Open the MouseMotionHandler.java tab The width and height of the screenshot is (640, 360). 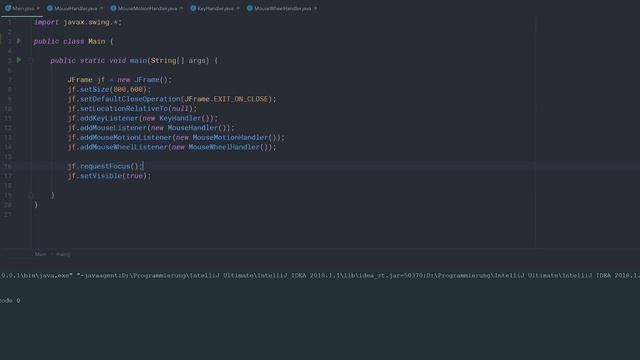click(147, 8)
